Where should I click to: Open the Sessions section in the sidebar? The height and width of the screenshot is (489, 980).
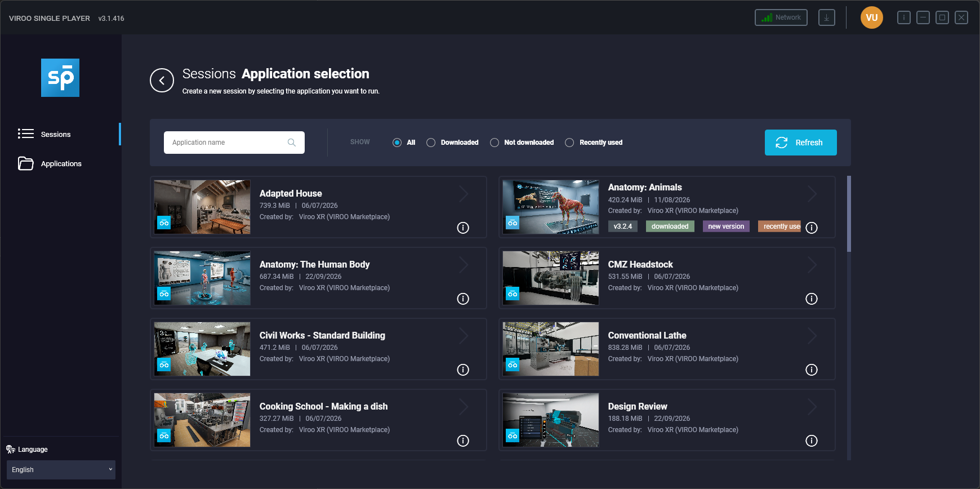[61, 134]
